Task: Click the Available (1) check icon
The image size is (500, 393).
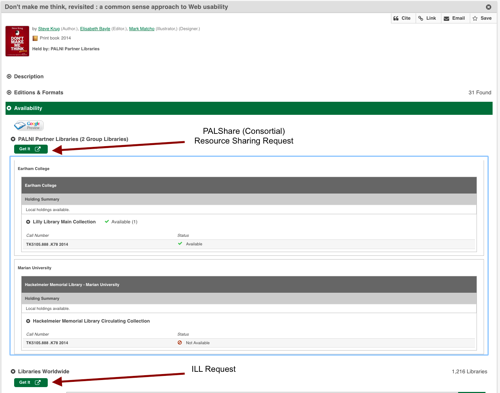Action: coord(107,221)
